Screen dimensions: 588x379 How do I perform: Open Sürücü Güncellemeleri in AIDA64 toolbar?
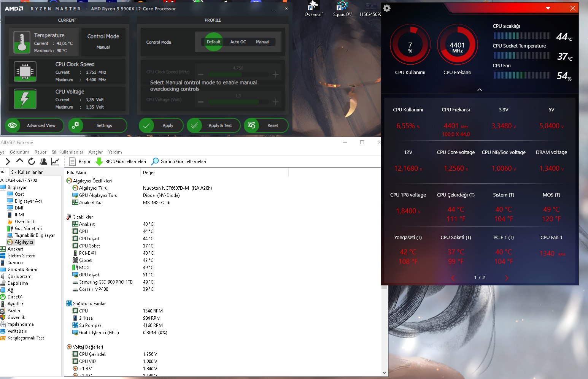click(179, 162)
